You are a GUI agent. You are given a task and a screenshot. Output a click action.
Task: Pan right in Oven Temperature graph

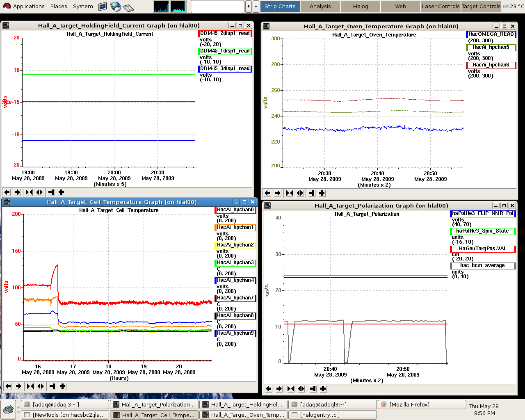[278, 193]
